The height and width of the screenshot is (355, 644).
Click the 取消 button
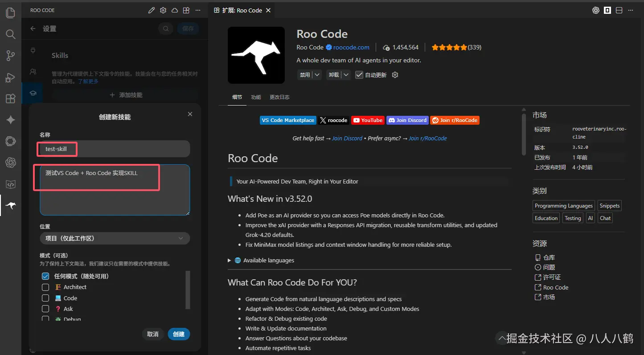click(x=153, y=334)
